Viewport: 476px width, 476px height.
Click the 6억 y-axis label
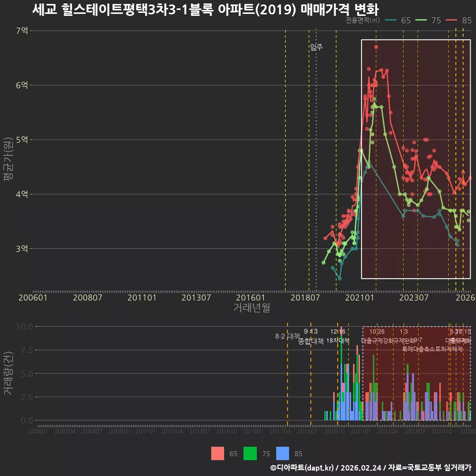coord(22,85)
